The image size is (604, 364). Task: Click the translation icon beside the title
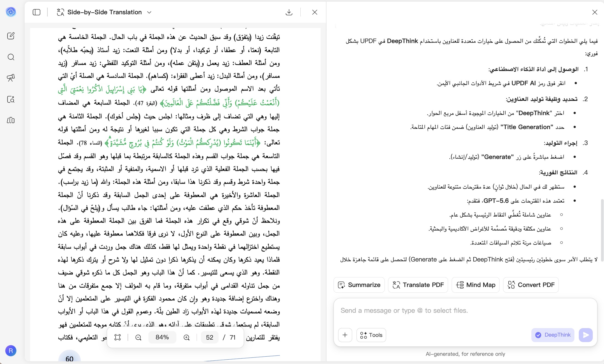pos(60,12)
